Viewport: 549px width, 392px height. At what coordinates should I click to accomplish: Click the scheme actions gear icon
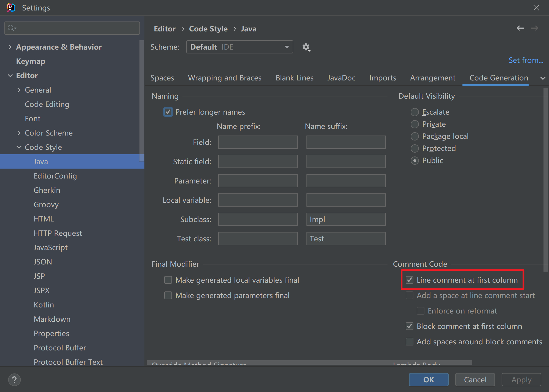pos(306,47)
